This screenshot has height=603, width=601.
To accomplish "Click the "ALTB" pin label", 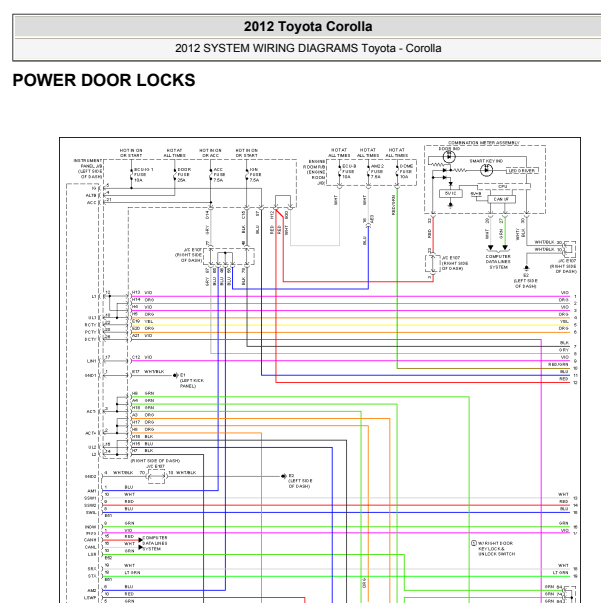I will [x=91, y=195].
